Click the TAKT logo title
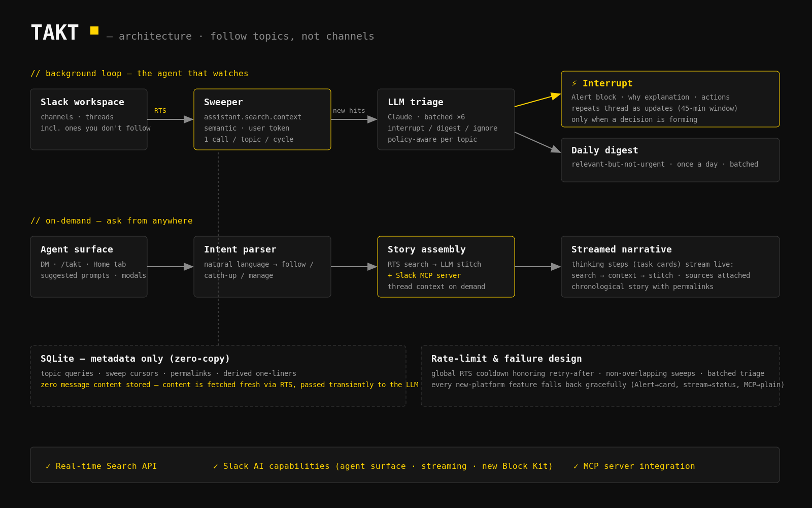 click(x=55, y=33)
